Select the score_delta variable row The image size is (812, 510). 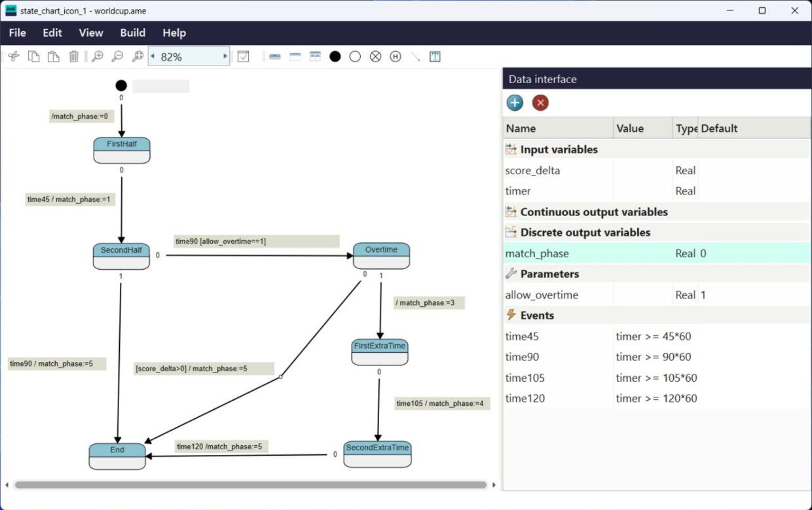[x=657, y=170]
